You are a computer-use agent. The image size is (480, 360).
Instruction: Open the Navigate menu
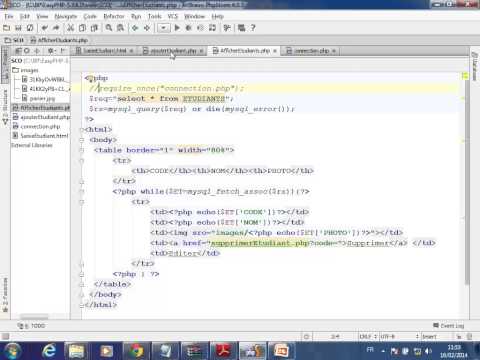(x=66, y=16)
